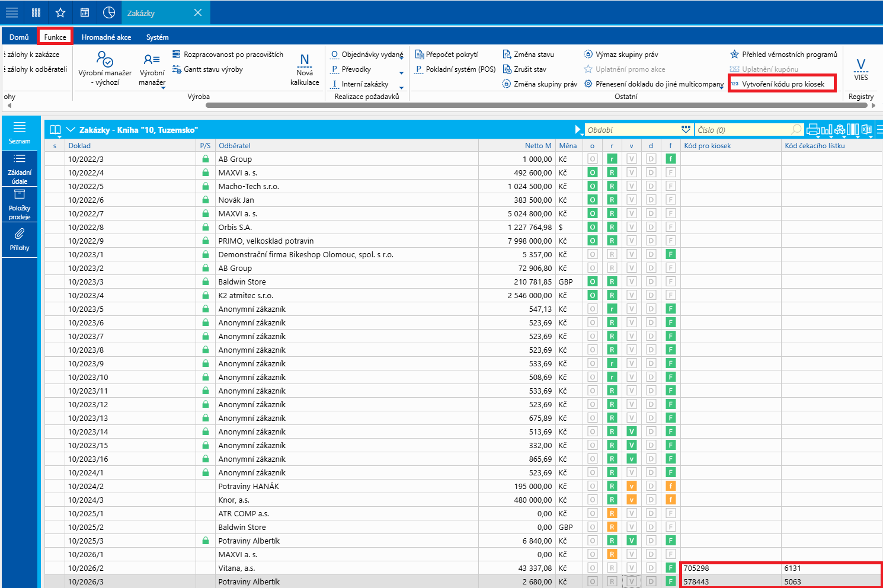Open the cubes icon in grid toolbar
This screenshot has height=588, width=883.
(840, 129)
